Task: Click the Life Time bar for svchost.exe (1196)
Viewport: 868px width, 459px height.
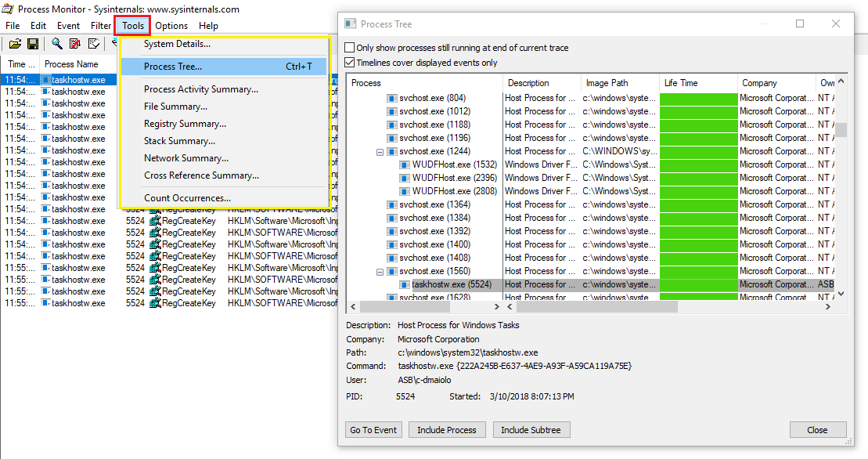Action: 699,138
